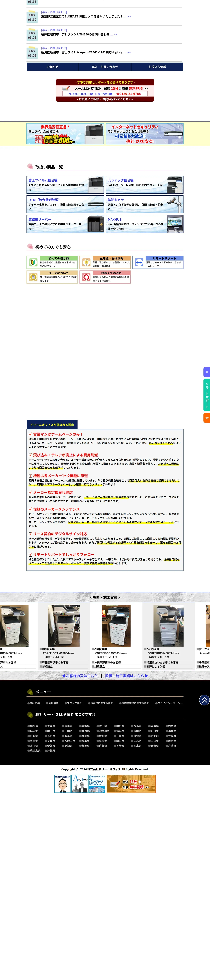Go to お客様の声はこちら
This screenshot has height=980, width=210.
[80, 676]
